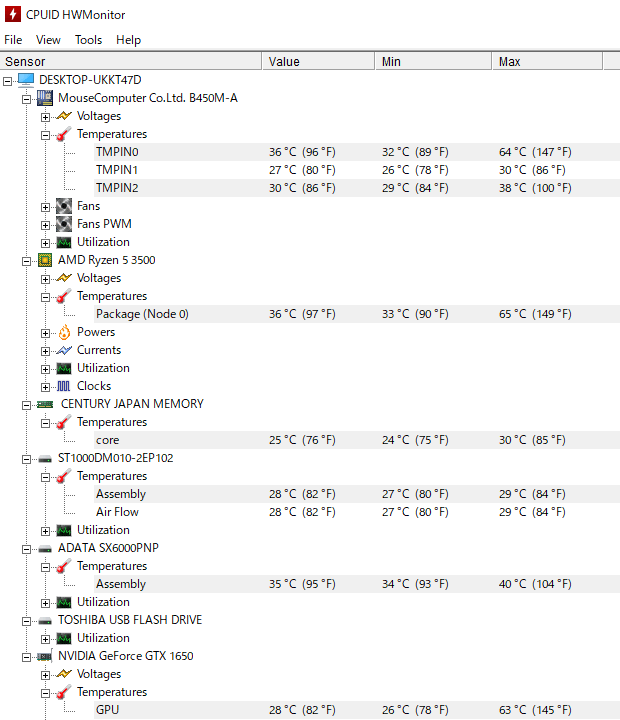Viewport: 620px width, 720px height.
Task: Collapse the DESKTOP-UKKT47D root node
Action: pos(7,81)
